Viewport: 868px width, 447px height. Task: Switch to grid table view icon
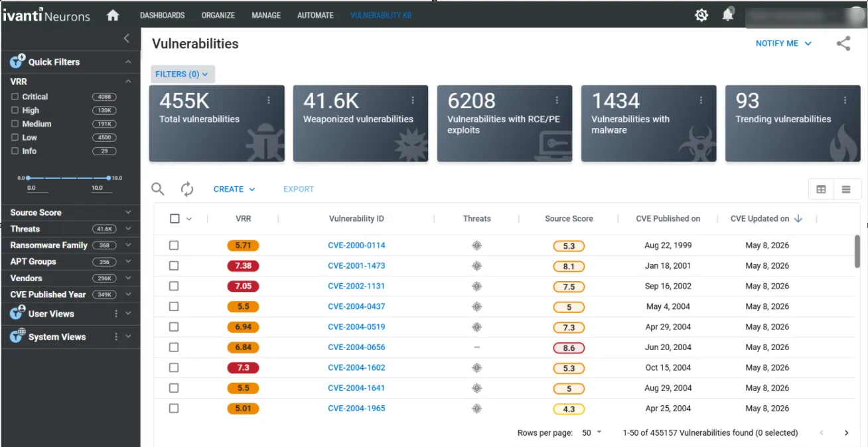(821, 189)
